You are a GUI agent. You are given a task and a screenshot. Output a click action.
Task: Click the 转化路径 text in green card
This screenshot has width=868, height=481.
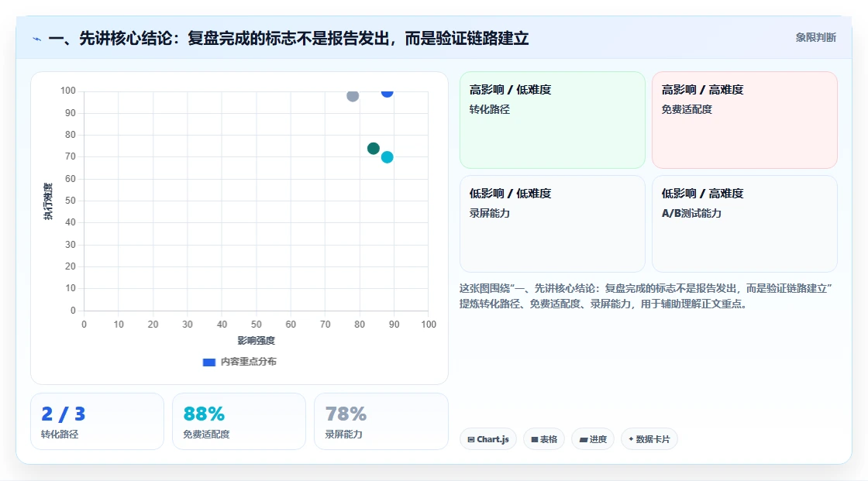489,109
